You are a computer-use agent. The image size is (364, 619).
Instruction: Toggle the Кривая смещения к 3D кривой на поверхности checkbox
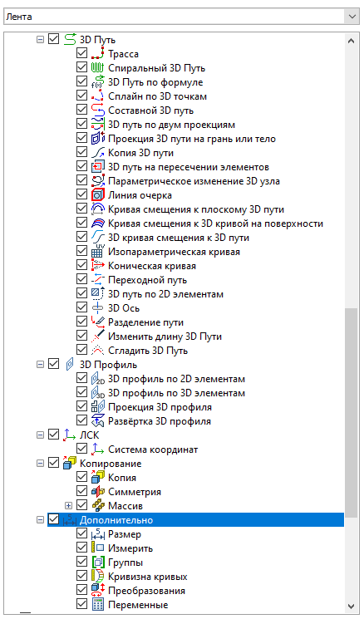click(x=81, y=224)
